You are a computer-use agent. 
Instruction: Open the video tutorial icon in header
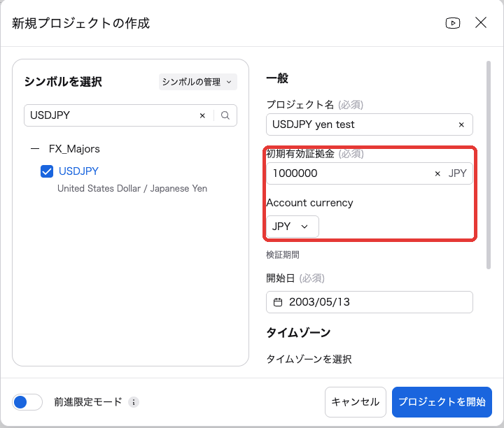coord(453,23)
